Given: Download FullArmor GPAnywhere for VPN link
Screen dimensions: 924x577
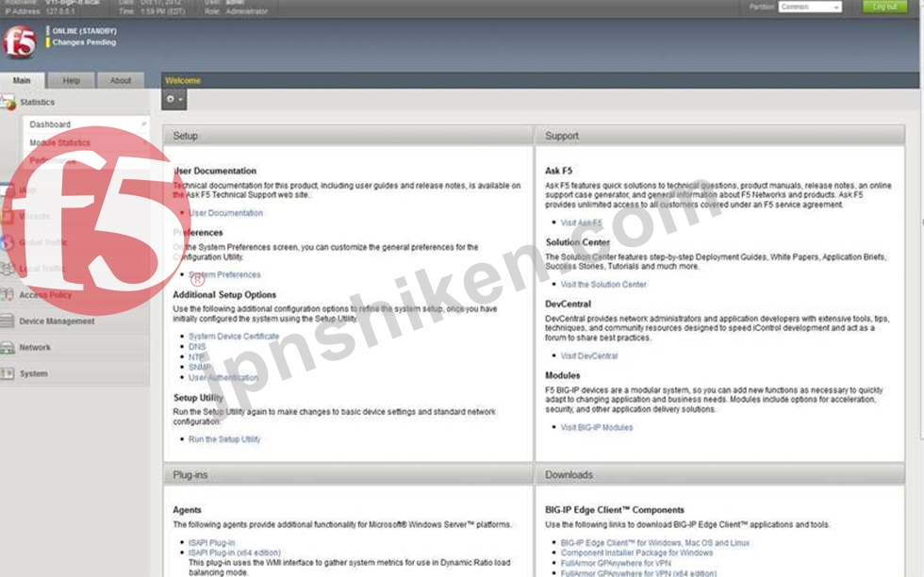Looking at the screenshot, I should tap(616, 563).
